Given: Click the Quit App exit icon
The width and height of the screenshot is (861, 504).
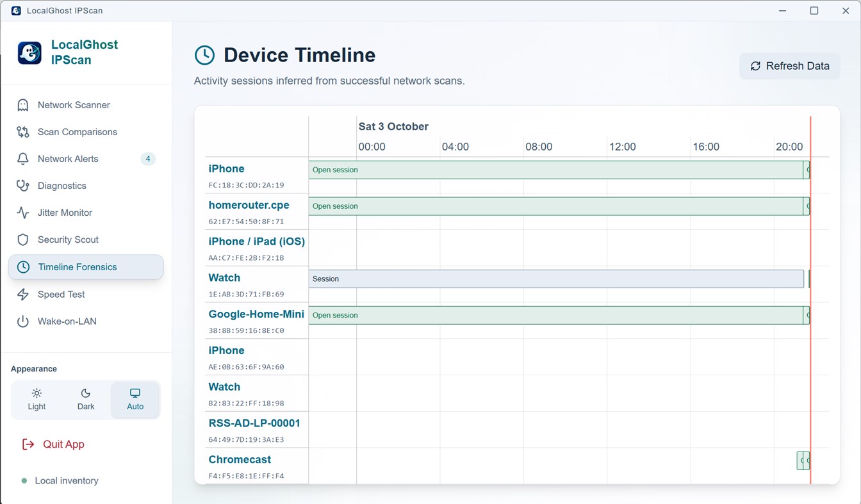Looking at the screenshot, I should click(x=28, y=444).
